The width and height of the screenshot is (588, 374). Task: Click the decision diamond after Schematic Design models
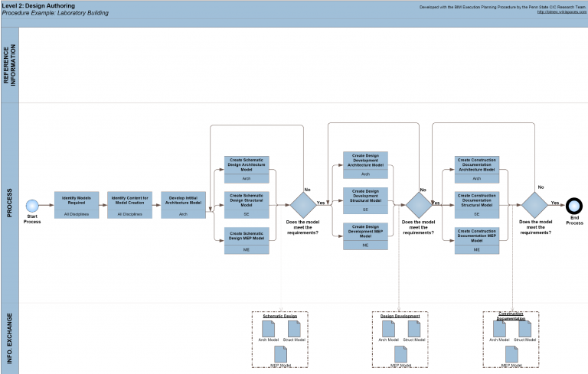pyautogui.click(x=303, y=205)
